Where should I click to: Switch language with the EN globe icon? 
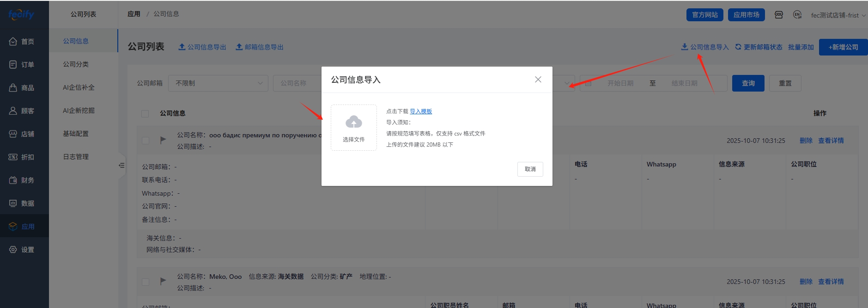[x=797, y=15]
